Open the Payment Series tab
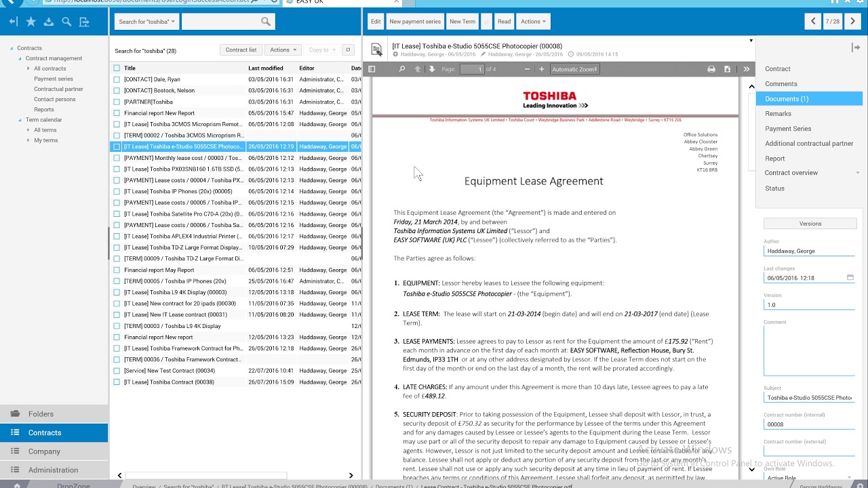Viewport: 868px width, 488px height. (809, 129)
